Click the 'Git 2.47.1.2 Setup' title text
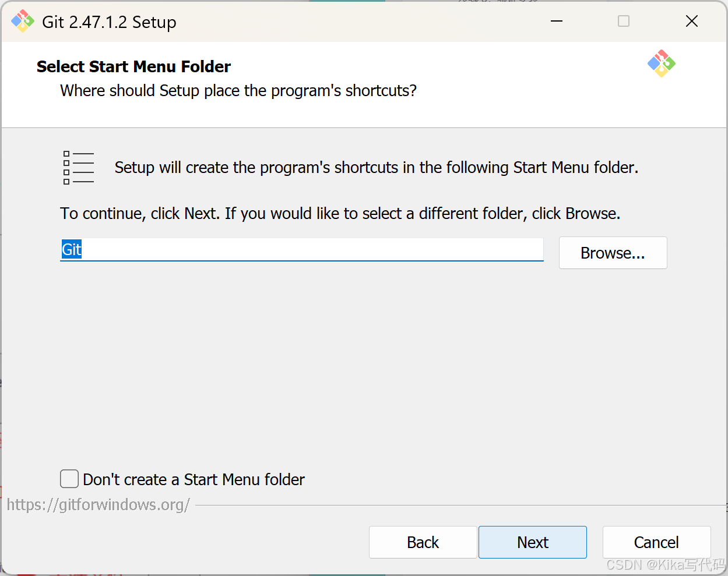Viewport: 728px width, 576px height. pyautogui.click(x=109, y=22)
